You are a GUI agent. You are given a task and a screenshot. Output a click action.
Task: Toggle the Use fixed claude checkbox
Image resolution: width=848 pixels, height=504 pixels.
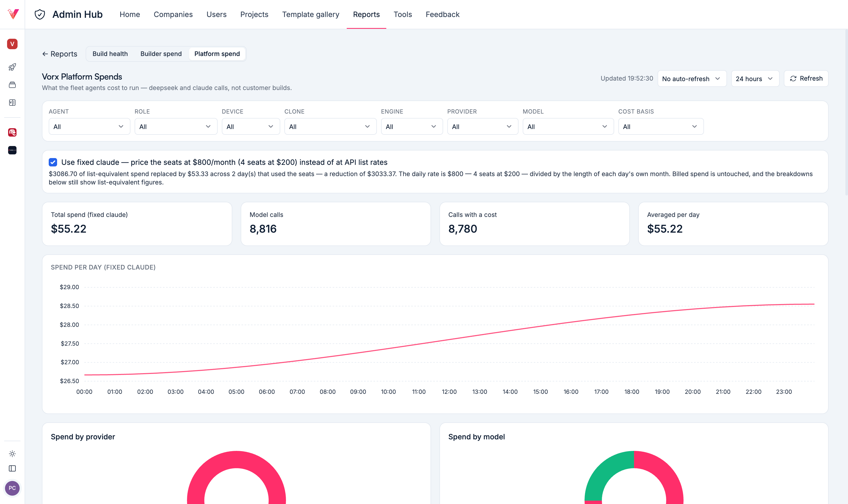pyautogui.click(x=53, y=162)
